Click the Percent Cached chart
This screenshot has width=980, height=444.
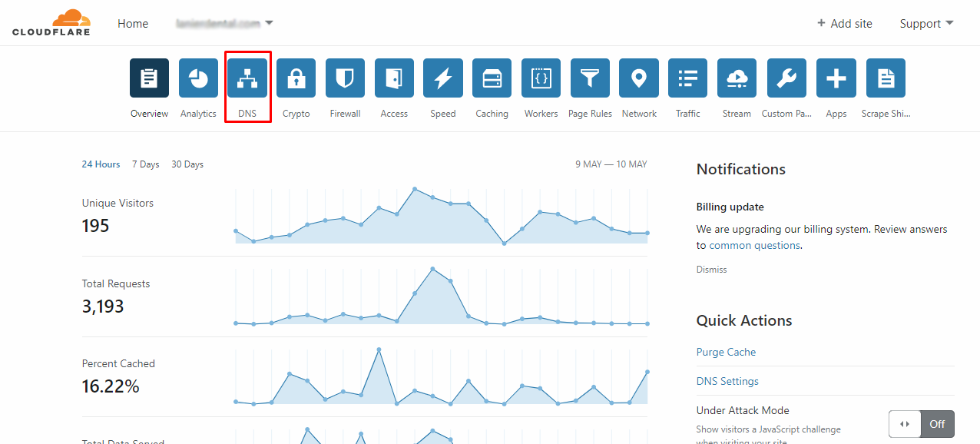point(442,376)
